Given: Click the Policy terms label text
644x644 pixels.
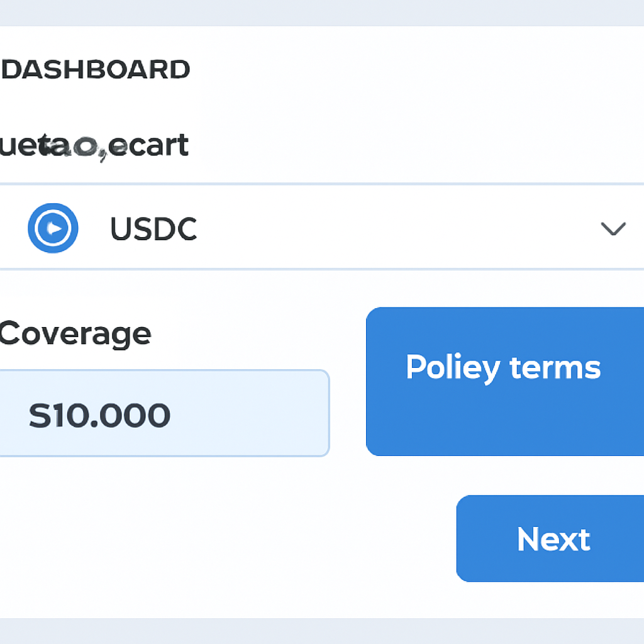Looking at the screenshot, I should pos(503,367).
